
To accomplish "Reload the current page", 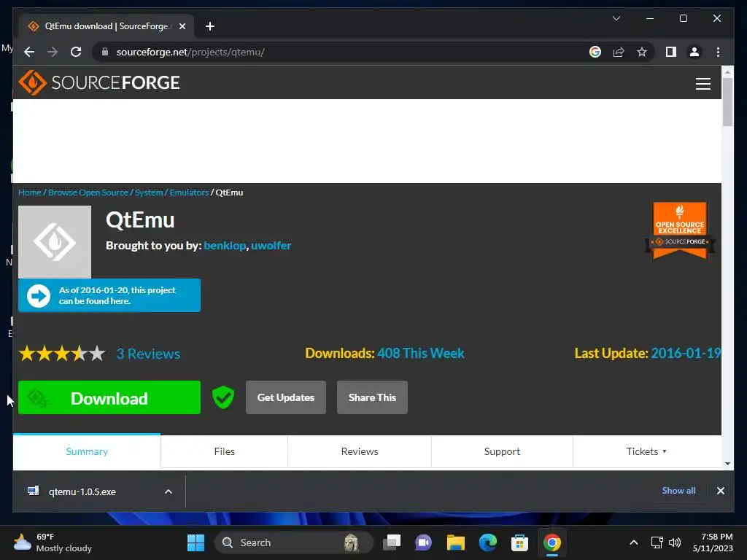I will pos(76,52).
